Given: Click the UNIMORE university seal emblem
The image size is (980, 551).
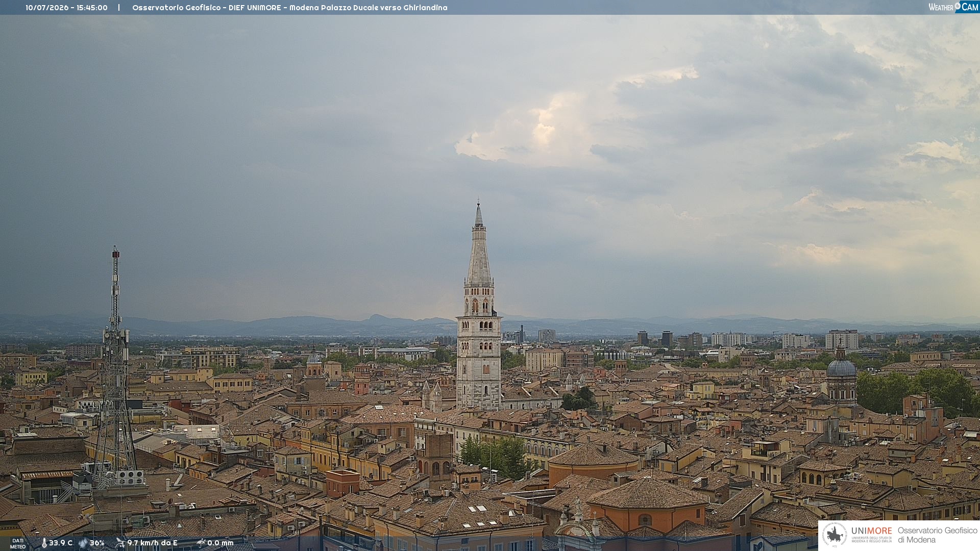Looking at the screenshot, I should (835, 535).
